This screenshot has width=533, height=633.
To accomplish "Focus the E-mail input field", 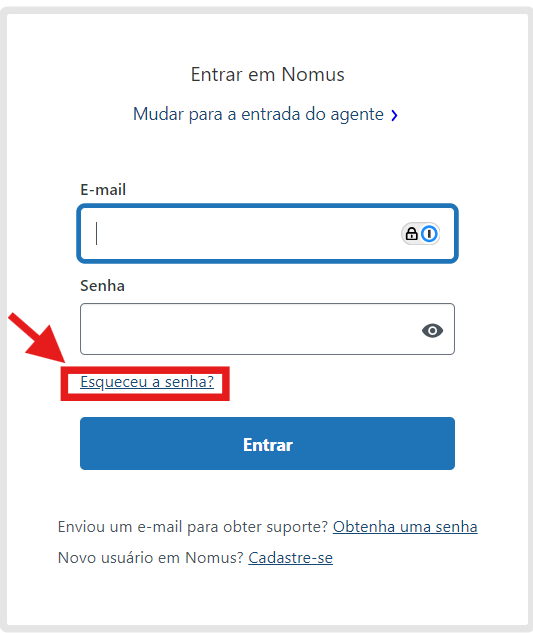I will [267, 234].
